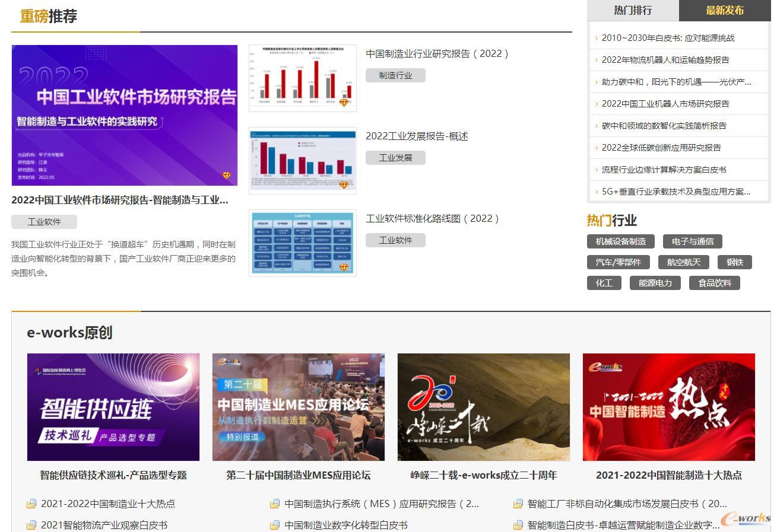This screenshot has width=777, height=532.
Task: Open 2021智能物流产业观察白皮书 link
Action: (104, 525)
